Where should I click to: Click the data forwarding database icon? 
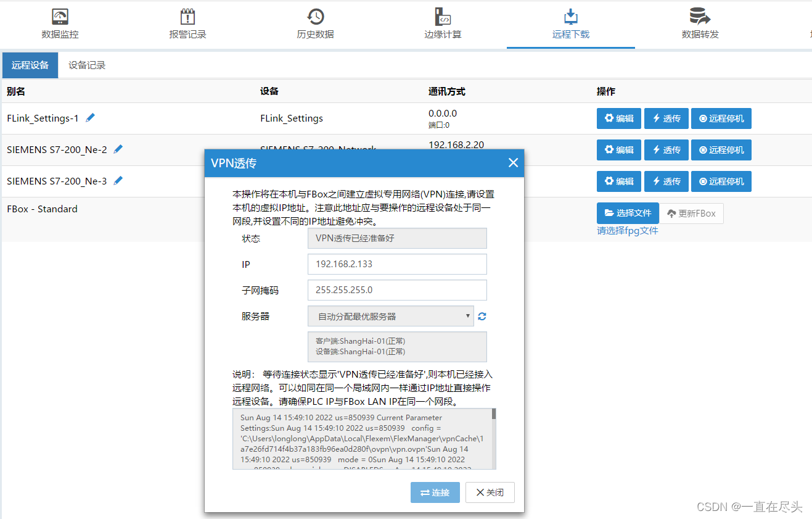699,16
